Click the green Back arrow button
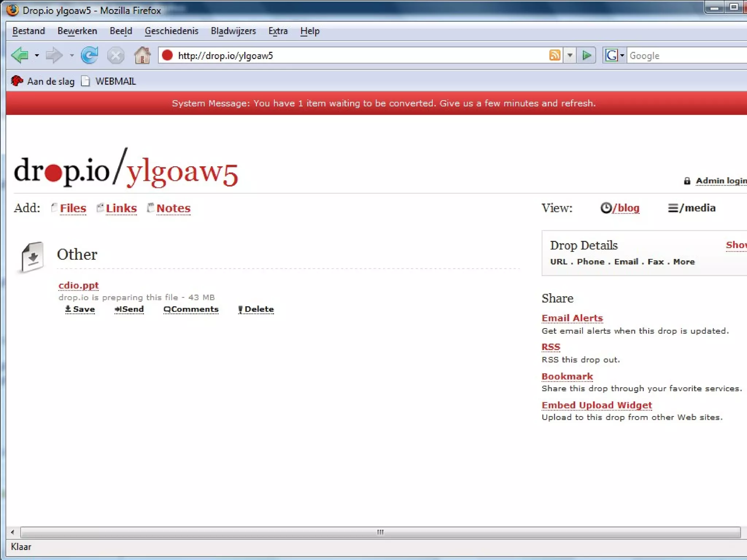 (x=20, y=55)
